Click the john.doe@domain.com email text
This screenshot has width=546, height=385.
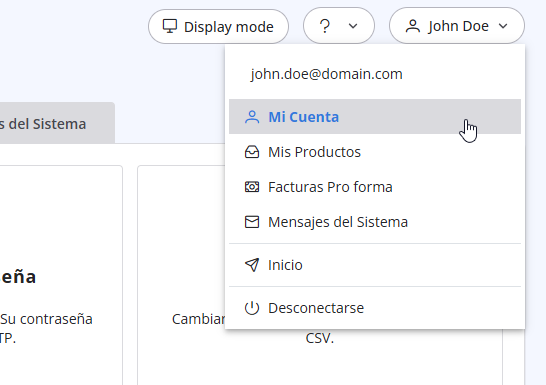pos(326,74)
